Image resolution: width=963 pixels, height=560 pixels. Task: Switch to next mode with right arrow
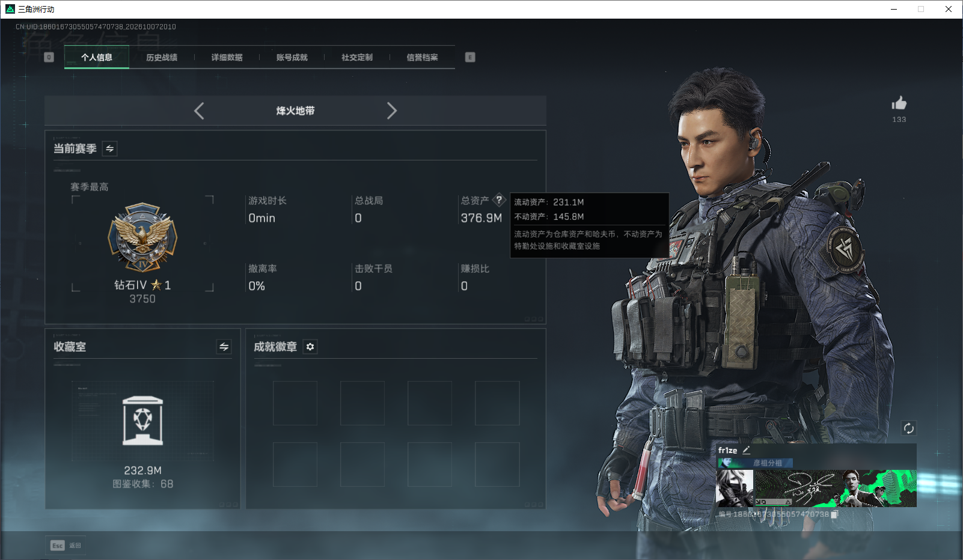click(x=392, y=111)
